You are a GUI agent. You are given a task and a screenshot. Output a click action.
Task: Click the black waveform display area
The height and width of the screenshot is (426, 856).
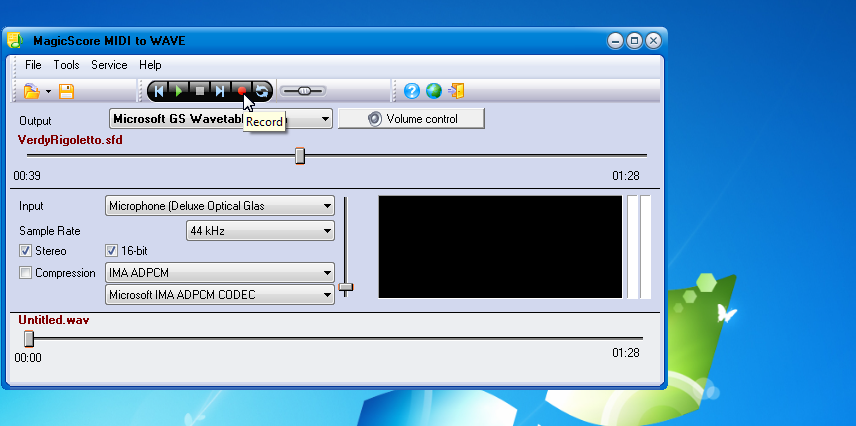point(500,247)
